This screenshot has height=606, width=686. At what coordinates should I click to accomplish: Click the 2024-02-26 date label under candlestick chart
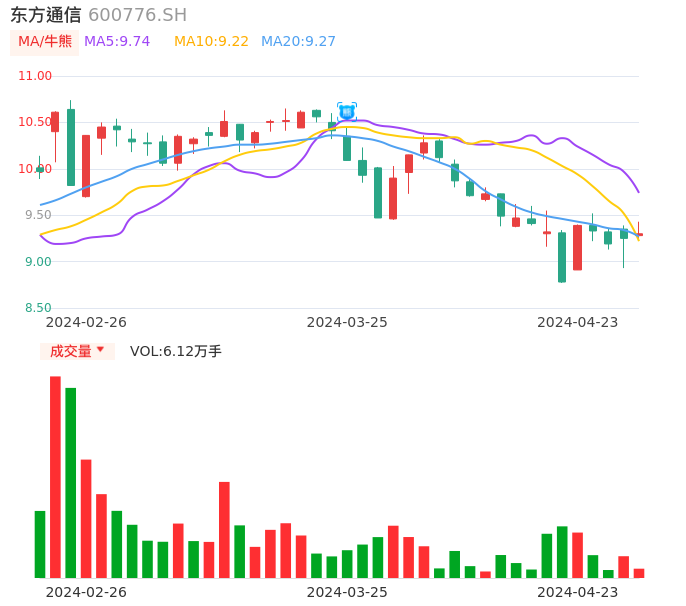[86, 322]
